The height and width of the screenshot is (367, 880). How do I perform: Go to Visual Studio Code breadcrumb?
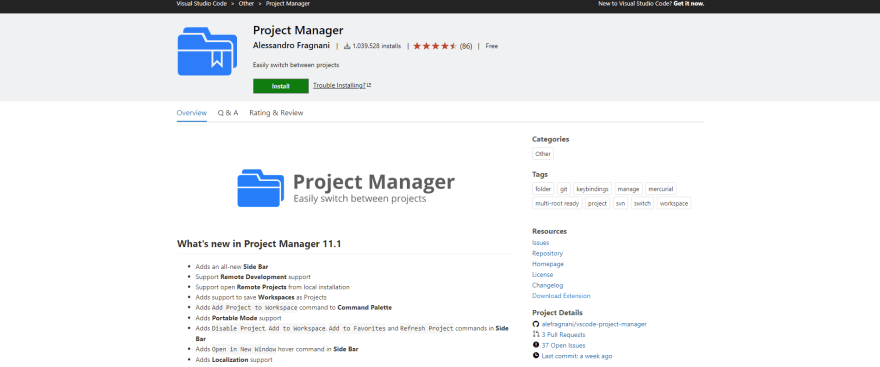pos(201,3)
